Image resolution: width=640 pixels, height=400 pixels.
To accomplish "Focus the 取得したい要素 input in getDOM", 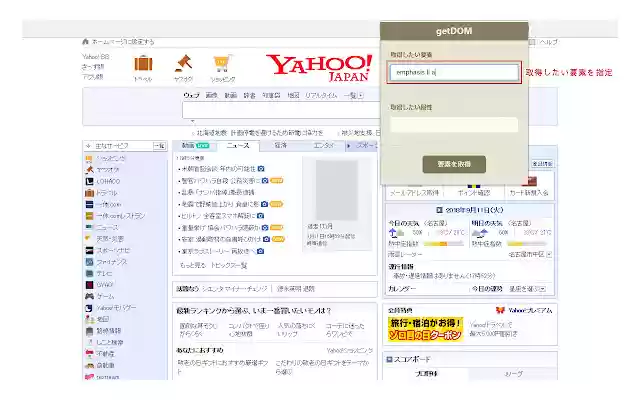I will pos(454,72).
